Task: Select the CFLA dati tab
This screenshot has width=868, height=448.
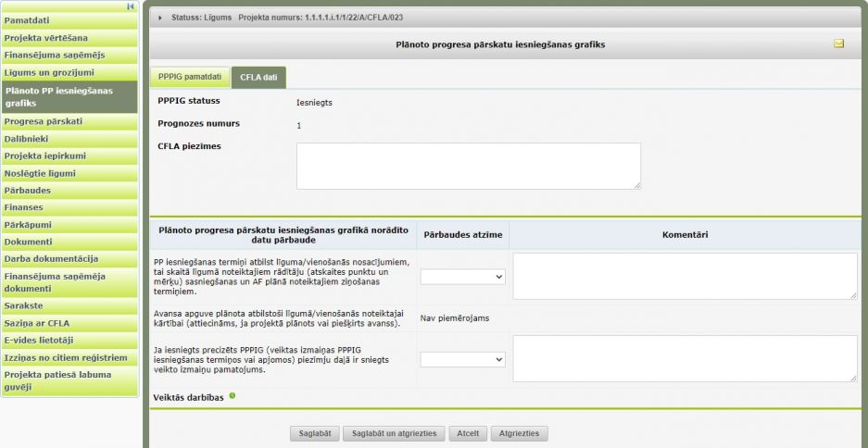Action: tap(258, 77)
